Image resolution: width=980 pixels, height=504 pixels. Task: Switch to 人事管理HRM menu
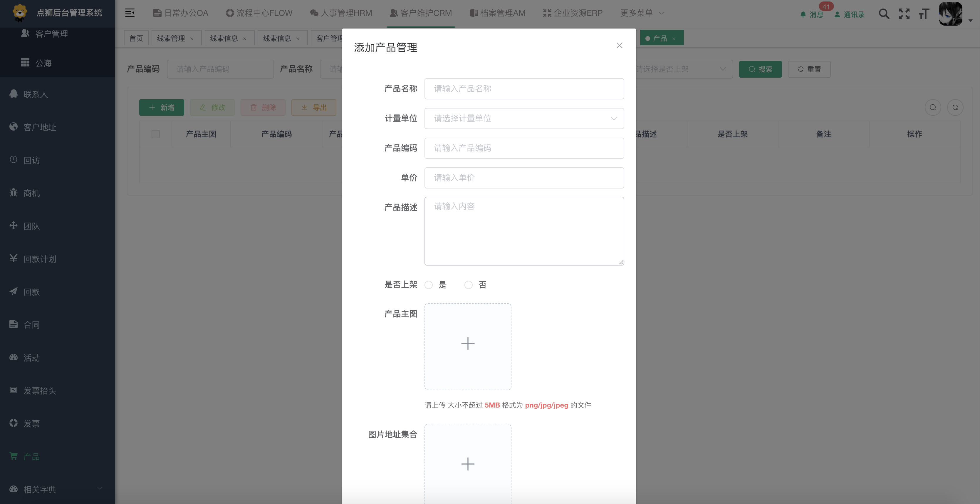coord(341,13)
